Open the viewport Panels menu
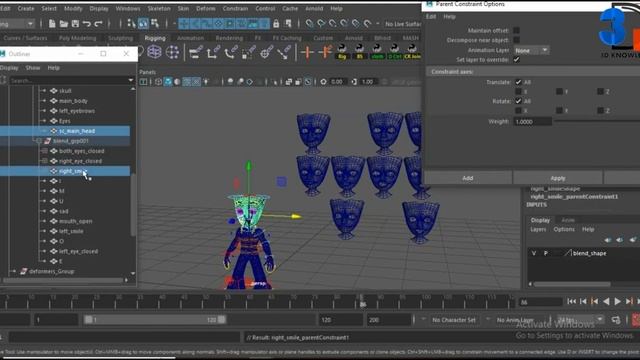This screenshot has height=360, width=640. (147, 72)
